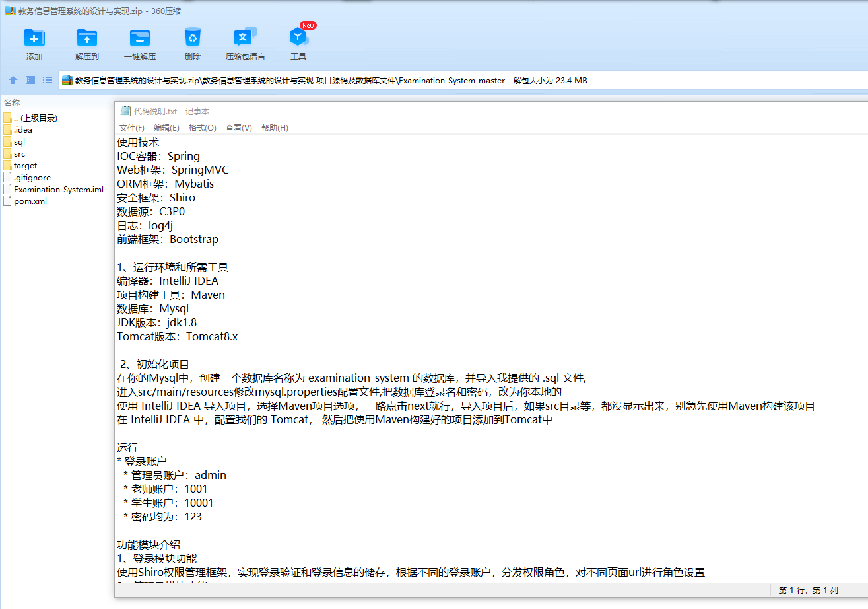Image resolution: width=868 pixels, height=609 pixels.
Task: Click the Notepad icon in 代码说明.txt title bar
Action: click(126, 111)
